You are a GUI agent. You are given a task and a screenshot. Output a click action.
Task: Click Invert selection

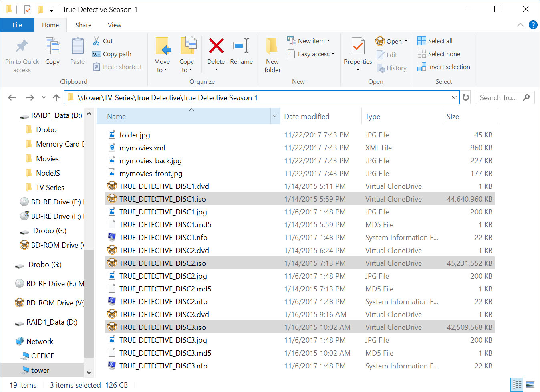coord(444,67)
